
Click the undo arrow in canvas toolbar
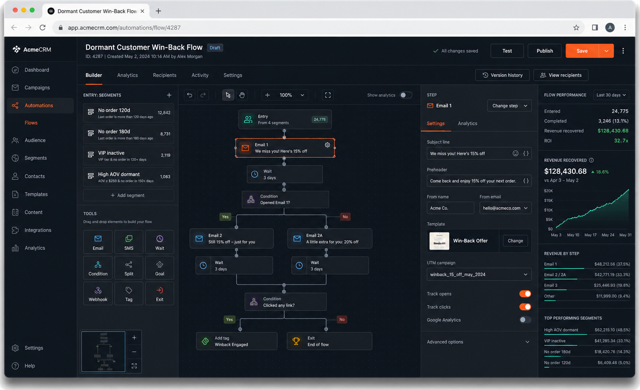[189, 95]
